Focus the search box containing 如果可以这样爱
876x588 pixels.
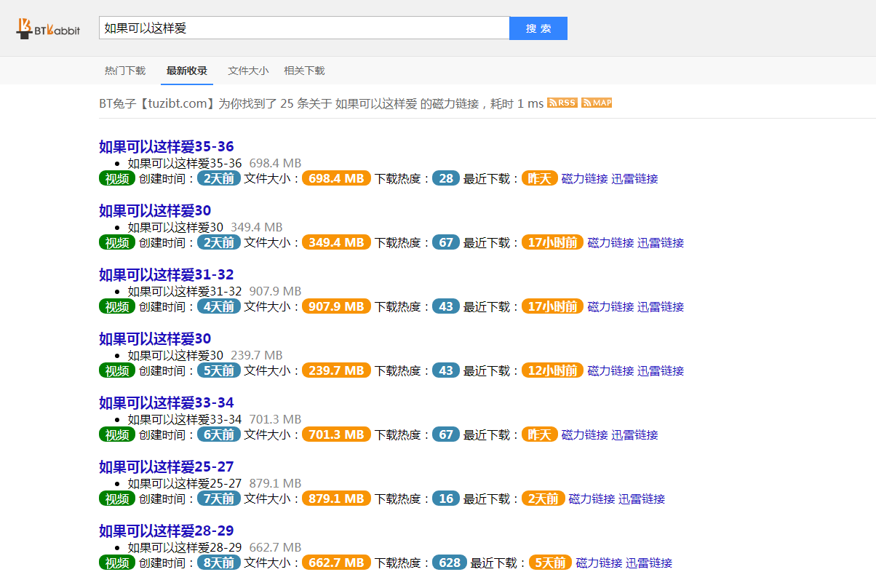coord(303,28)
